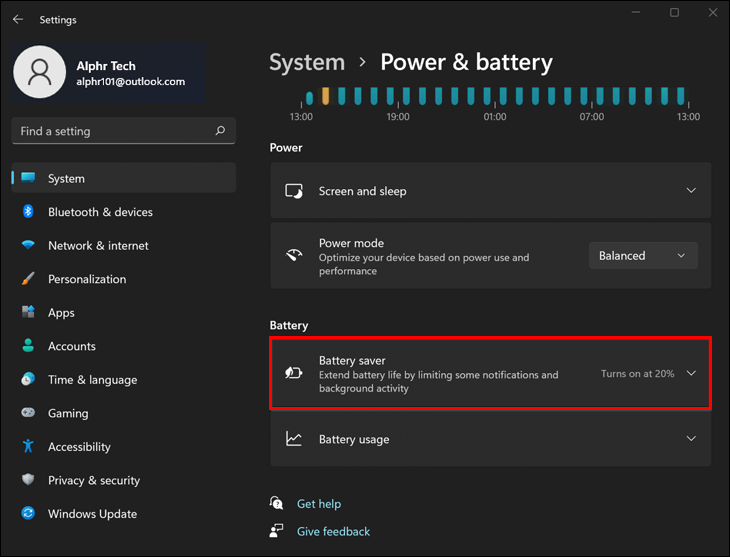This screenshot has width=730, height=557.
Task: Click the Windows Update icon in sidebar
Action: click(x=28, y=514)
